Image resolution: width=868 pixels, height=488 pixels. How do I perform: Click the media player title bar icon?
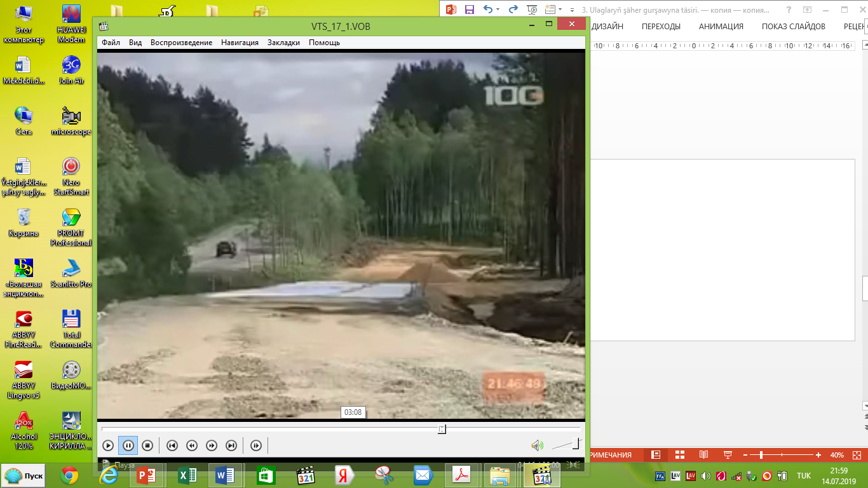click(104, 25)
